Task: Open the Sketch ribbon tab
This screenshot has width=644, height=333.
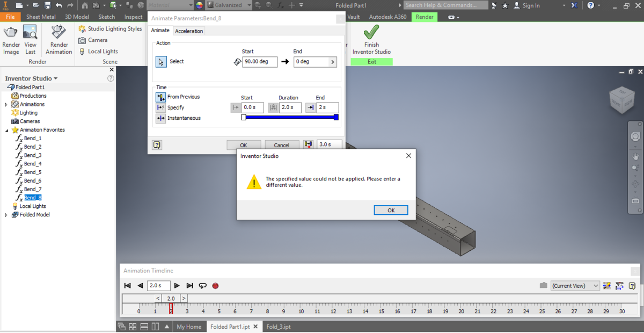Action: click(106, 17)
